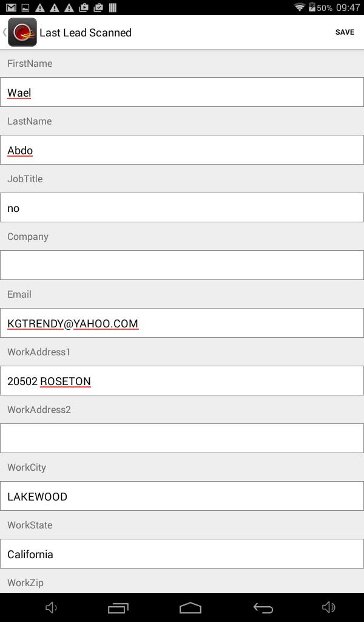The image size is (364, 622).
Task: Save the scanned lead
Action: click(345, 32)
